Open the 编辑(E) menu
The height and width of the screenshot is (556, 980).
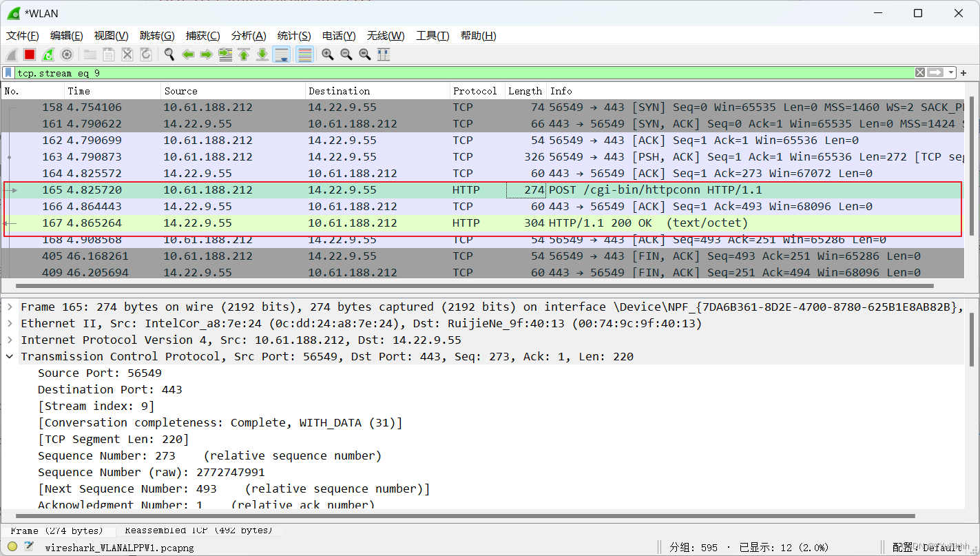67,36
